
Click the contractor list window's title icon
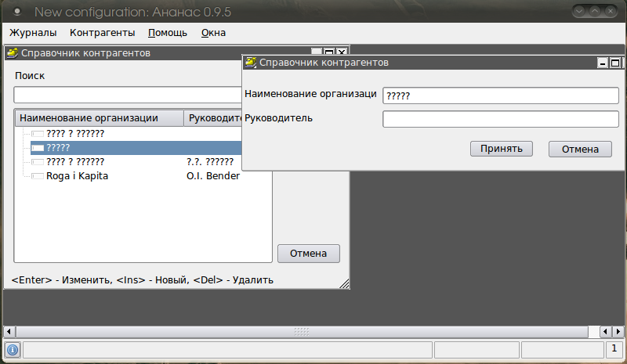click(x=12, y=53)
